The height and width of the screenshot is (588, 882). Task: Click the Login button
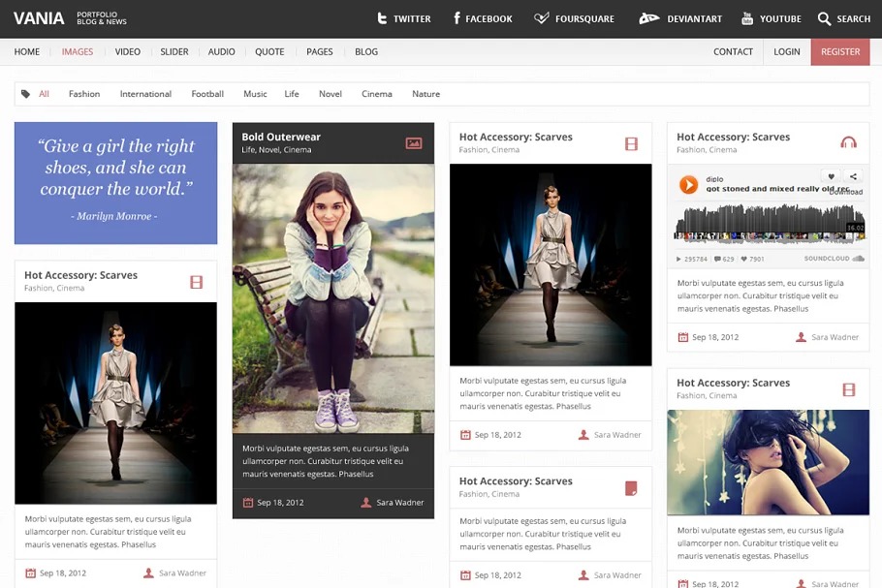(786, 51)
